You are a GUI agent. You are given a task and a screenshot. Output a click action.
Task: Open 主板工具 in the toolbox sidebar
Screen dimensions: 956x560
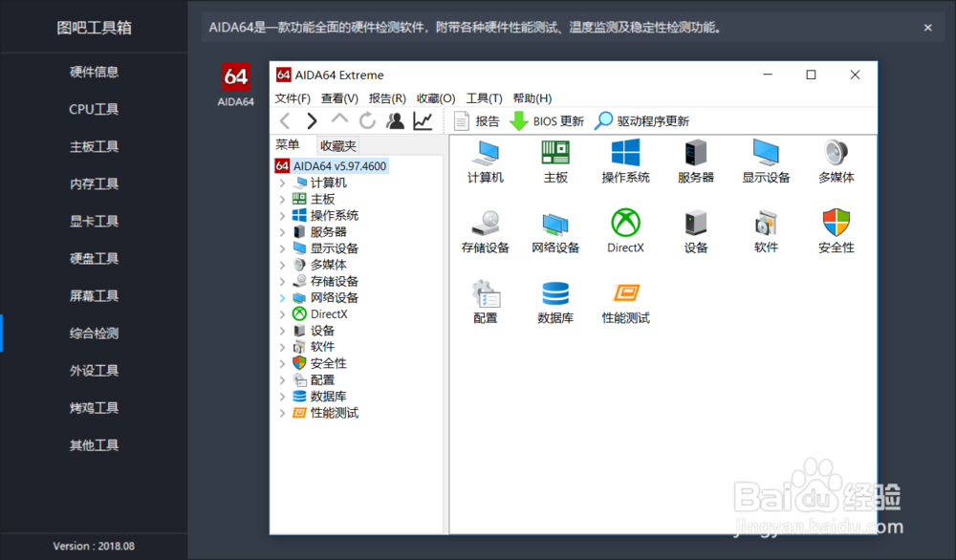click(94, 146)
